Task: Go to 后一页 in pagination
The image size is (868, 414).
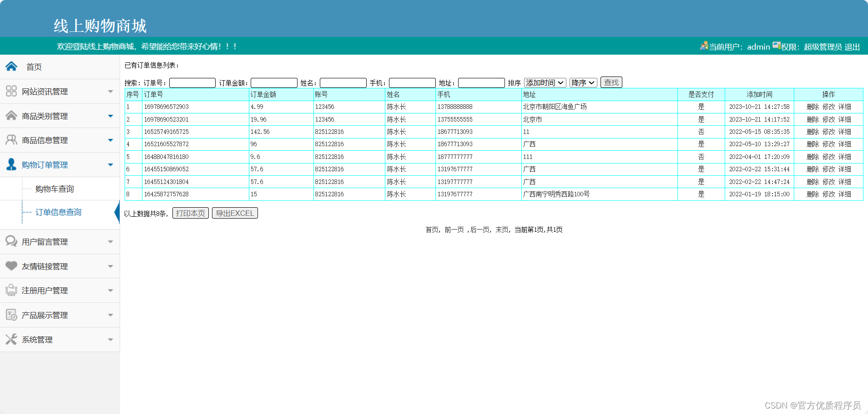Action: [479, 230]
